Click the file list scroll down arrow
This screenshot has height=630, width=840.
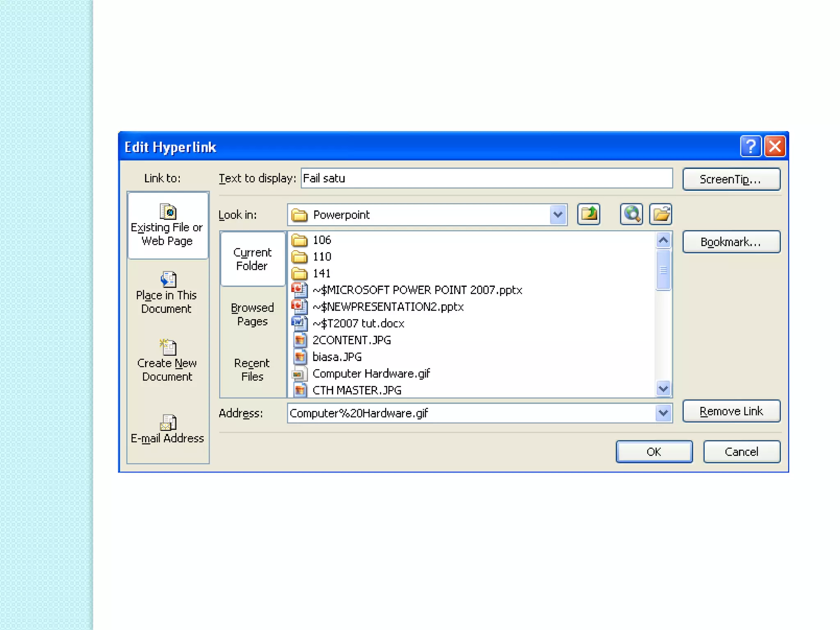663,388
